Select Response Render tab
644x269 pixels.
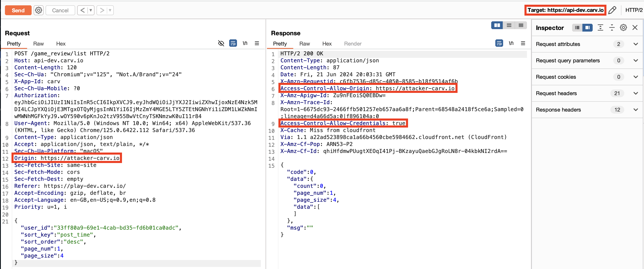coord(353,44)
